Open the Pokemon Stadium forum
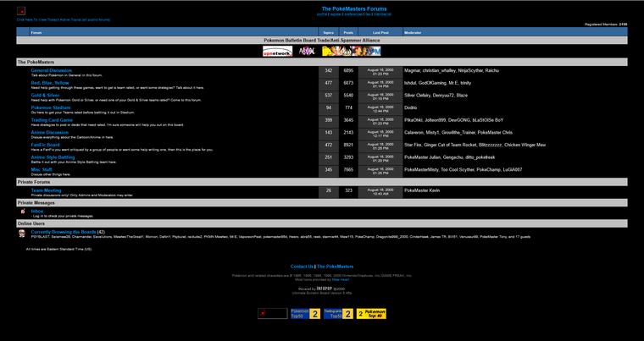This screenshot has height=341, width=644. coord(51,107)
